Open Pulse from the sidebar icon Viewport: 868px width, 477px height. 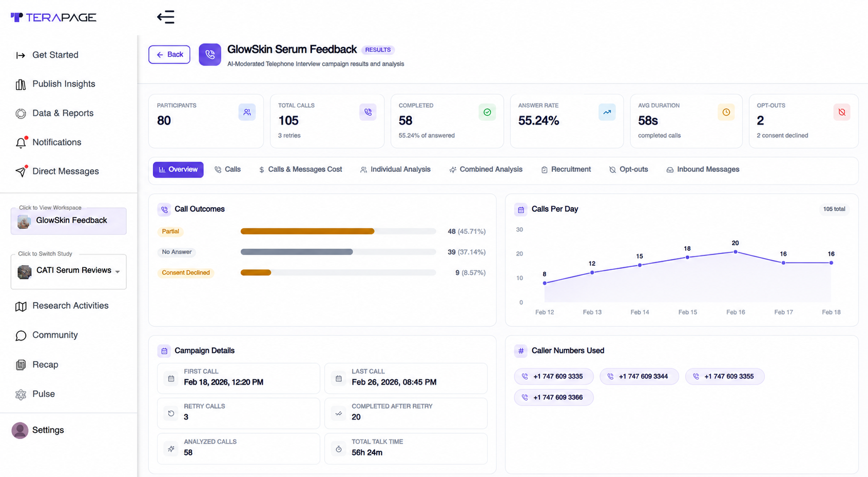click(x=21, y=394)
